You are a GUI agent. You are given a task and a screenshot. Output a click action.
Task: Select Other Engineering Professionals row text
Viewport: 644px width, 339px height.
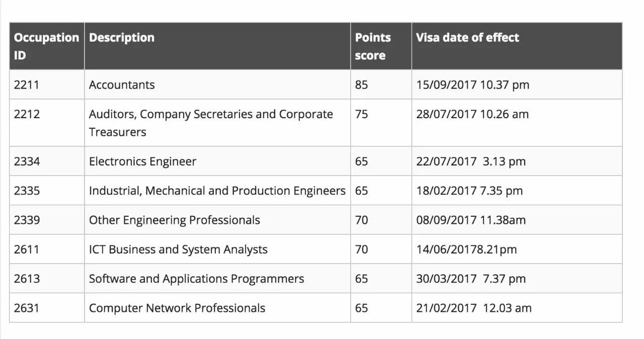(175, 220)
